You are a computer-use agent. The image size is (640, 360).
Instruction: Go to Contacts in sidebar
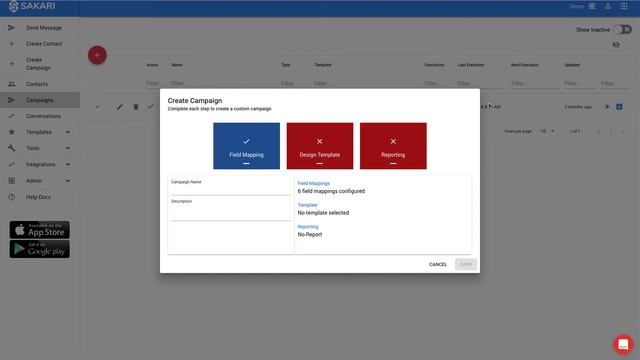click(37, 84)
